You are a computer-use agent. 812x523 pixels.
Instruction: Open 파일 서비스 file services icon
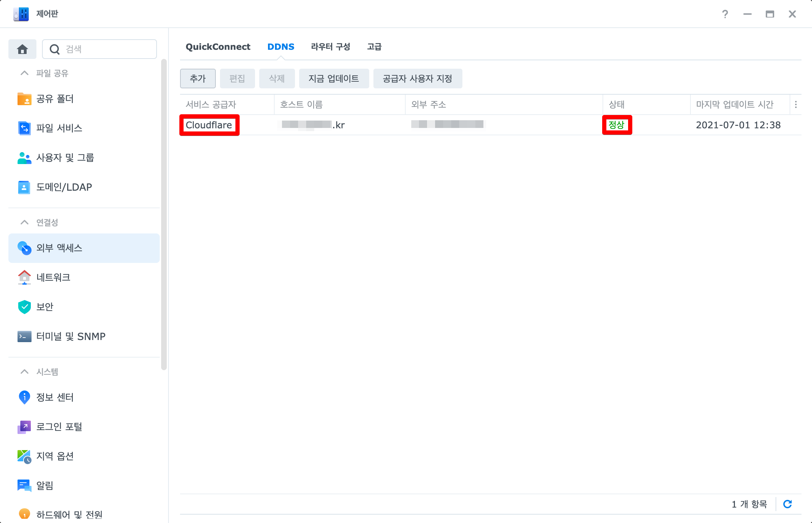click(x=24, y=128)
